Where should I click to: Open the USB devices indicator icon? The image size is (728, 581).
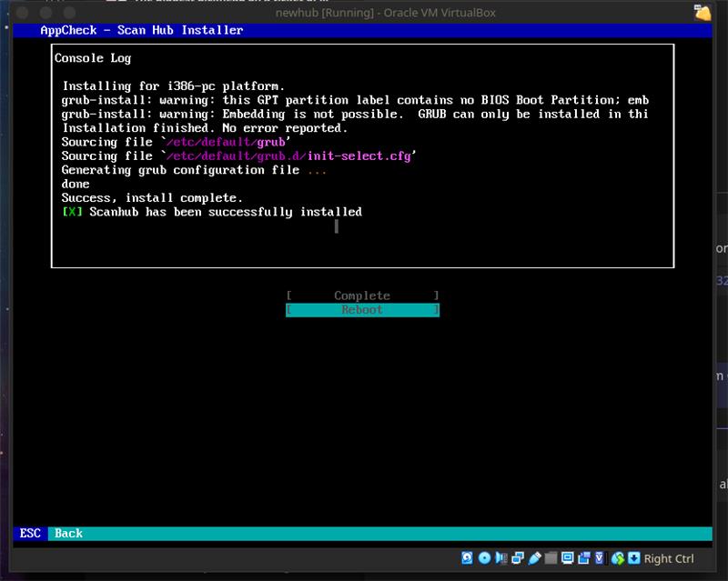click(534, 557)
